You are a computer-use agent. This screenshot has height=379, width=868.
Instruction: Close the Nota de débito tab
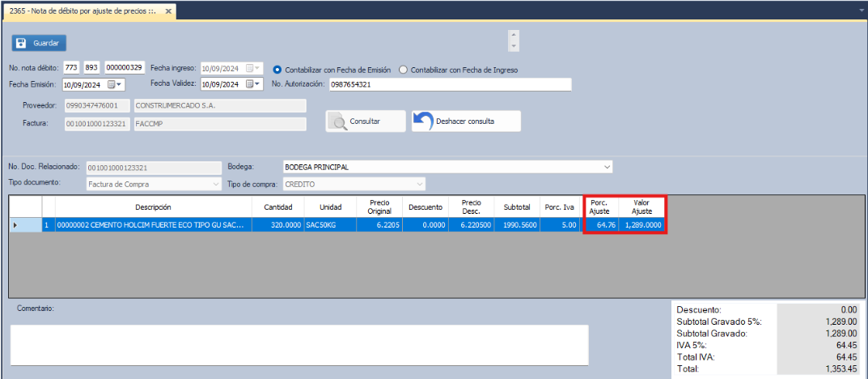tap(168, 11)
